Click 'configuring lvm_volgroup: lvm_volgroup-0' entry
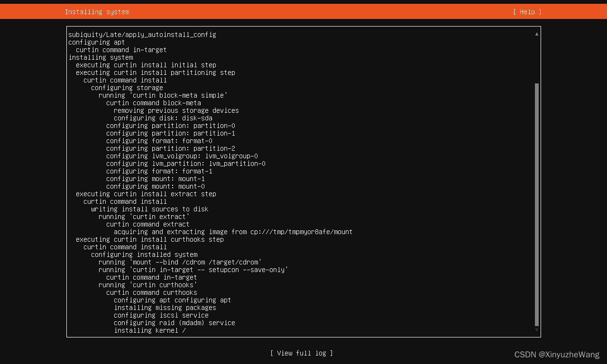This screenshot has width=607, height=364. tap(182, 156)
